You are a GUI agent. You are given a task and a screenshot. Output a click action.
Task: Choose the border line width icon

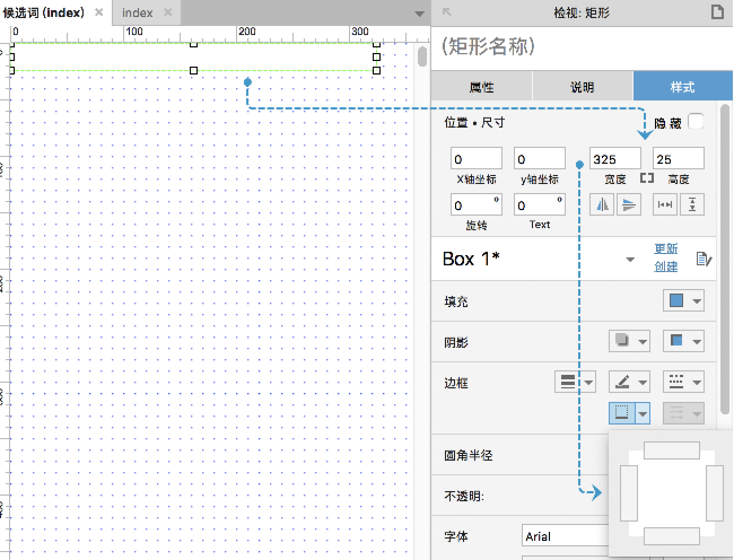pos(568,382)
